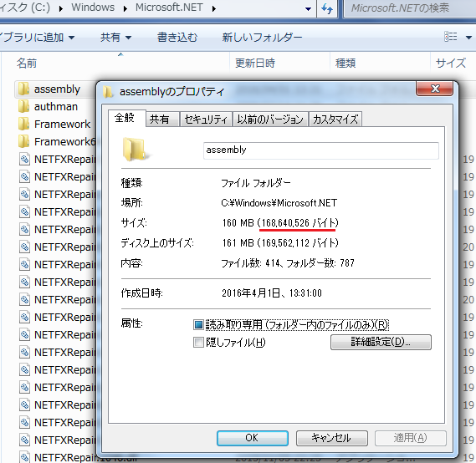Open the ライブラリに追加 dropdown
Viewport: 476px width, 463px height.
(37, 38)
